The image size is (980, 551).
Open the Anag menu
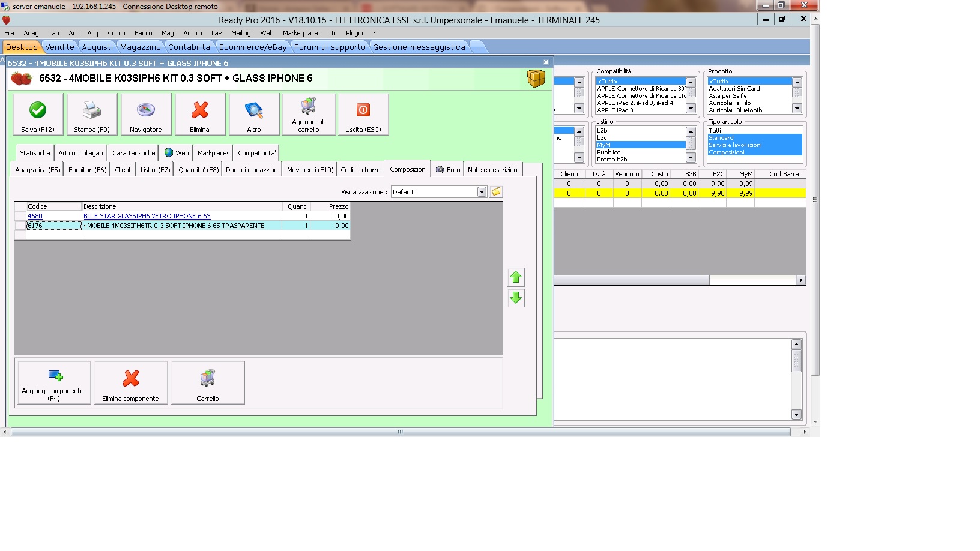tap(31, 33)
